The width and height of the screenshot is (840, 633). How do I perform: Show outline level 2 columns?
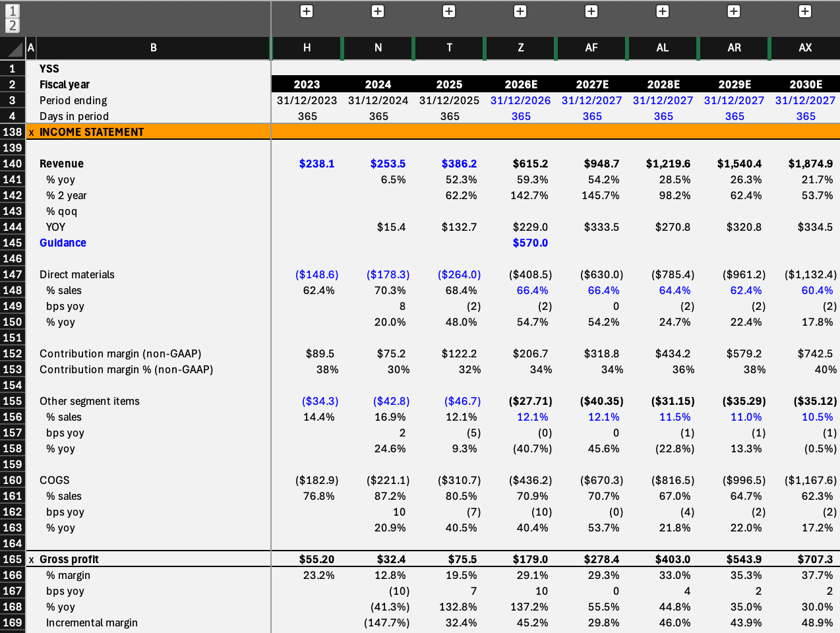pos(13,26)
